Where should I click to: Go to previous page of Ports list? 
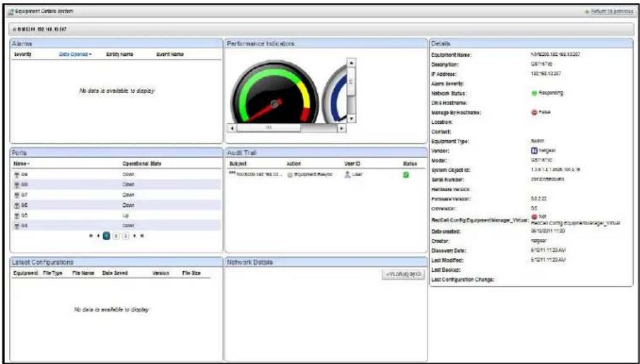pyautogui.click(x=98, y=236)
